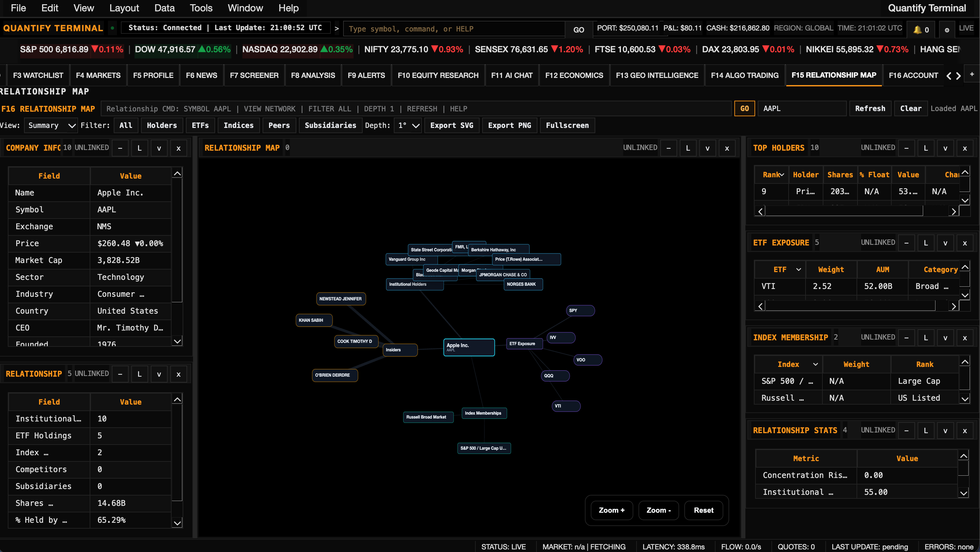
Task: Close the Index Membership panel
Action: [965, 338]
